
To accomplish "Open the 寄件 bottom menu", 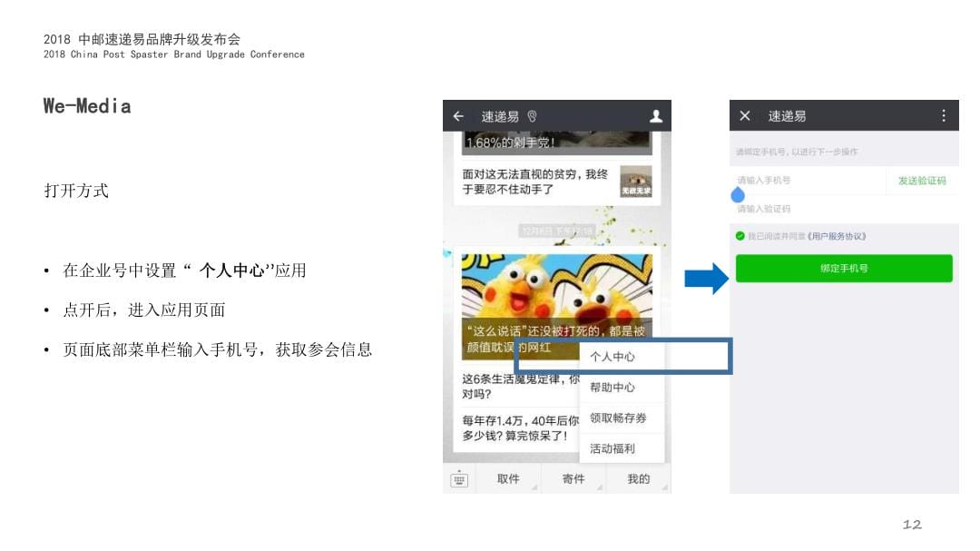I will pos(573,479).
